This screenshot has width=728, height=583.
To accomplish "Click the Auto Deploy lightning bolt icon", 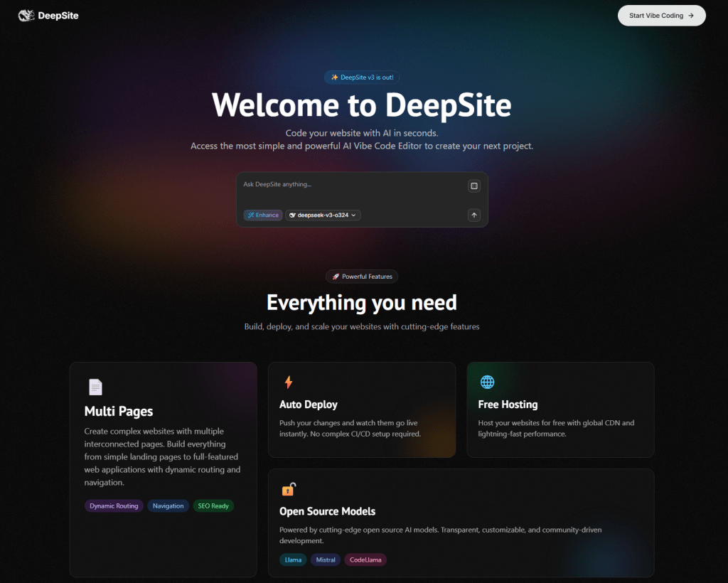I will pos(288,383).
